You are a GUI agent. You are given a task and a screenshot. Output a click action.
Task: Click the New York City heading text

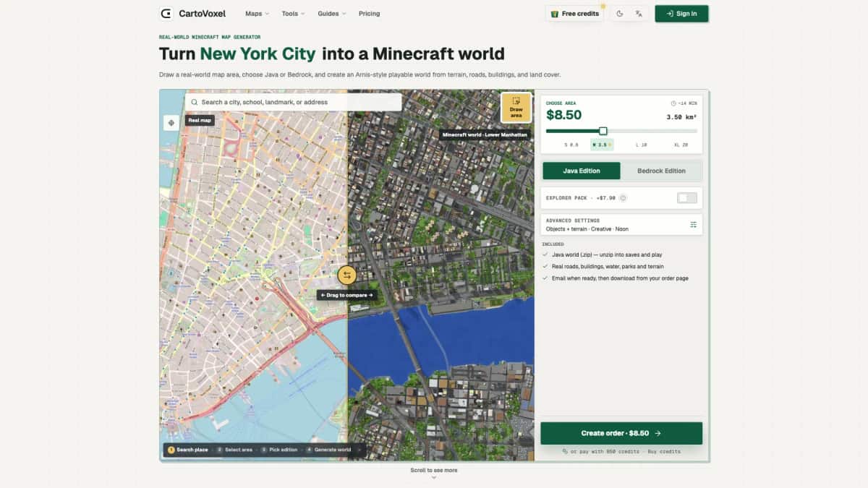tap(258, 53)
